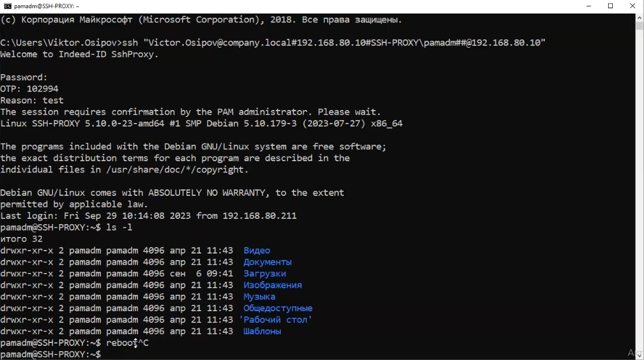644x360 pixels.
Task: Minimize the terminal window
Action: coord(589,6)
